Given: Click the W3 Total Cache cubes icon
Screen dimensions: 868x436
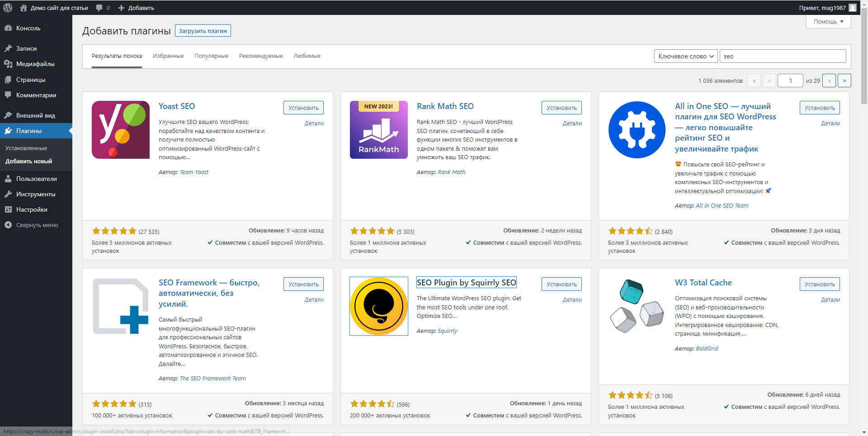Looking at the screenshot, I should coord(637,306).
